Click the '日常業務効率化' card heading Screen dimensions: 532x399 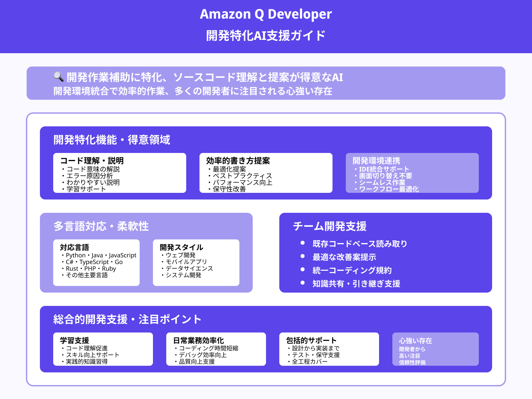pyautogui.click(x=199, y=340)
